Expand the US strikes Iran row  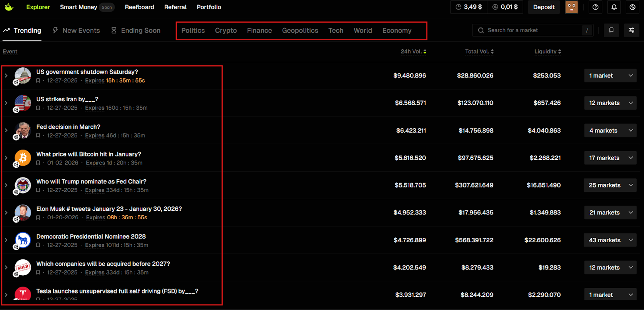coord(6,103)
